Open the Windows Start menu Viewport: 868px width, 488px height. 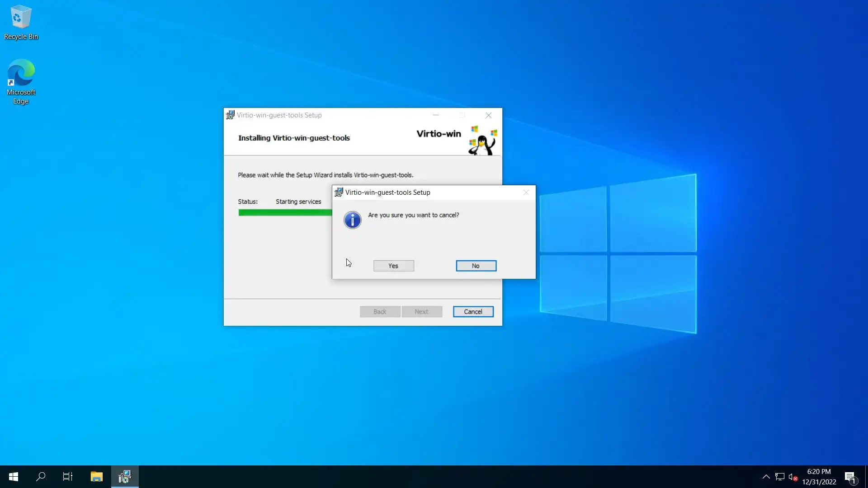pos(14,477)
